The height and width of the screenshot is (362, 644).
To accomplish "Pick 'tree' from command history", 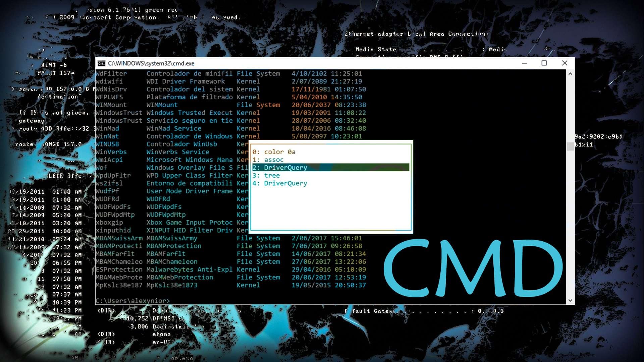I will [x=267, y=175].
